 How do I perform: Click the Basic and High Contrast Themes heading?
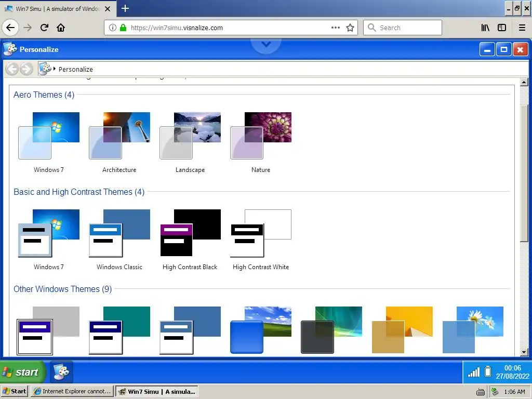(x=79, y=192)
